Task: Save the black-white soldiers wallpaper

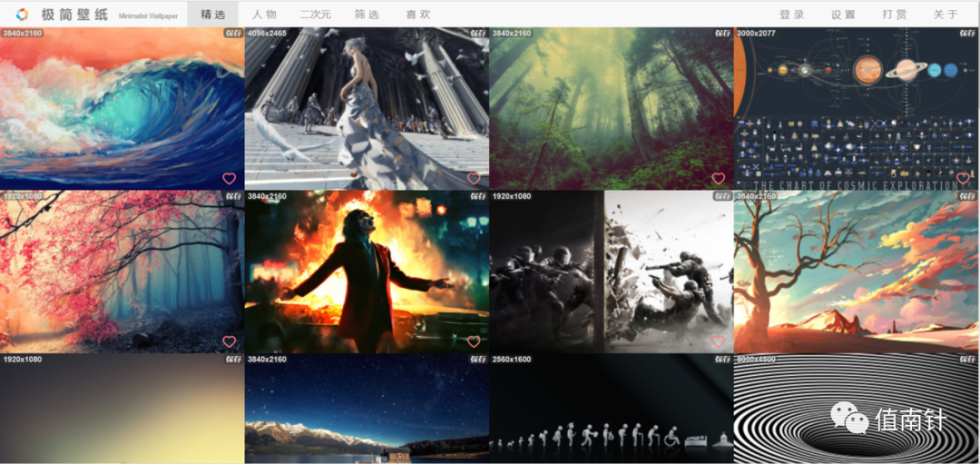Action: coord(723,196)
